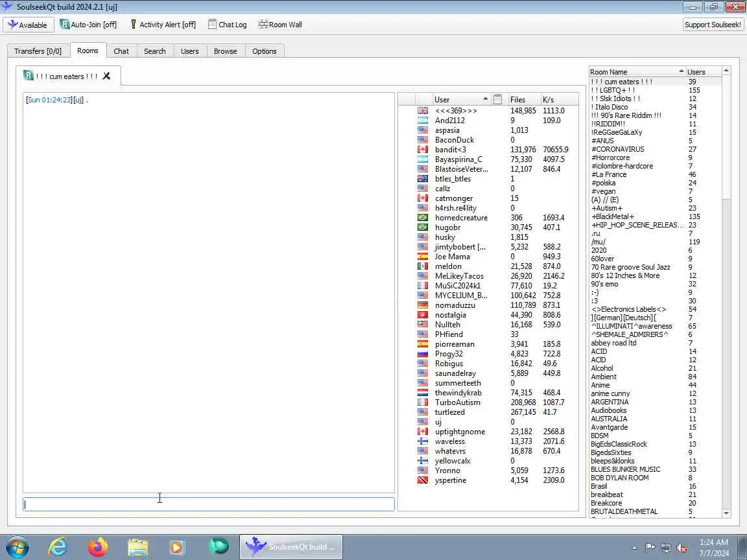Show hidden system tray icons arrow
The height and width of the screenshot is (560, 747).
pos(635,548)
